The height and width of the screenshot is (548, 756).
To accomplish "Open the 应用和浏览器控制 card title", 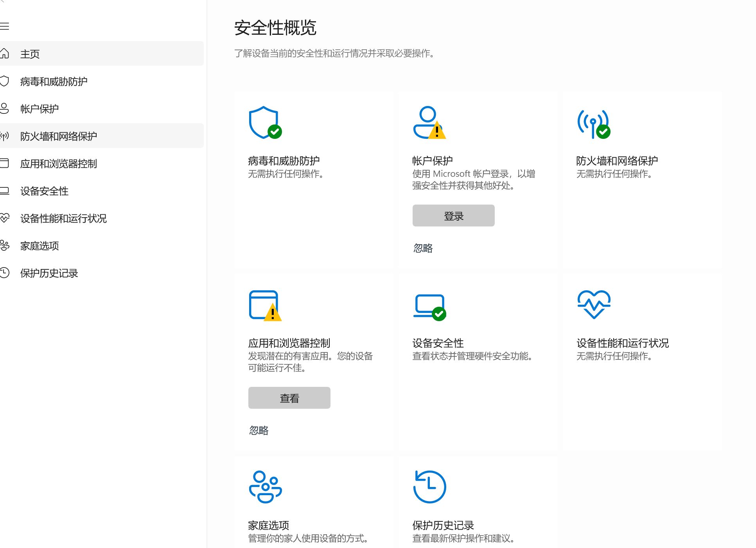I will pos(289,343).
